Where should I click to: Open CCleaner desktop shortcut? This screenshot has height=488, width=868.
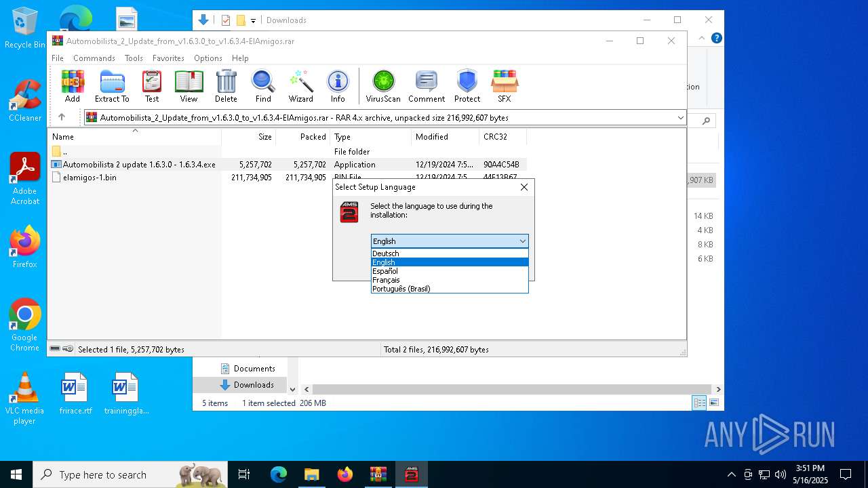(24, 102)
